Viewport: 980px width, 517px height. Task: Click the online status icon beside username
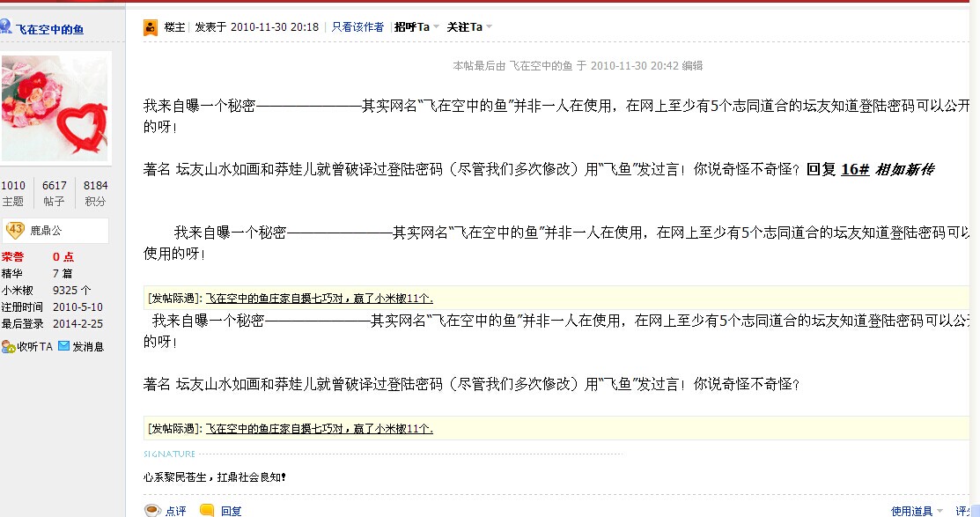tap(6, 28)
